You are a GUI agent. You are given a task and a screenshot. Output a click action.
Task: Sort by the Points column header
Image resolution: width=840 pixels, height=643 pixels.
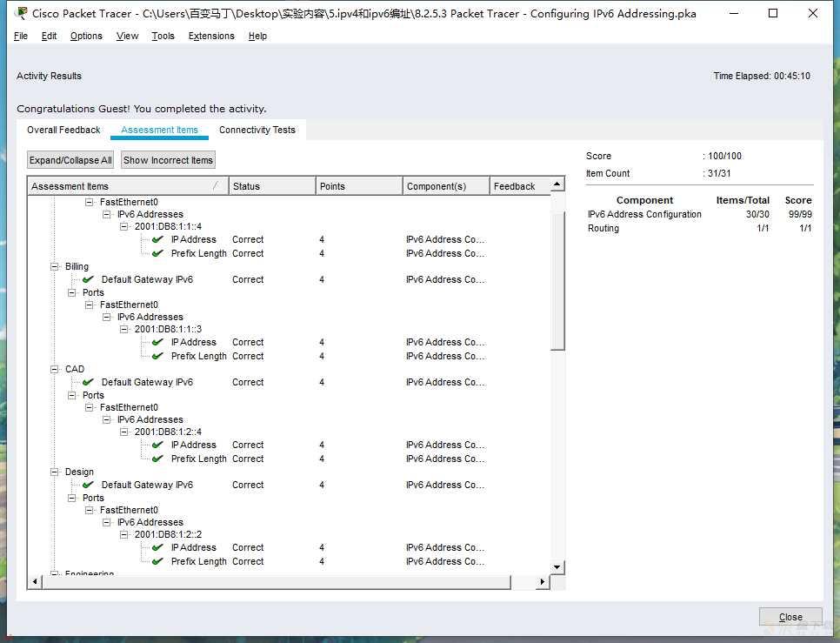point(359,186)
